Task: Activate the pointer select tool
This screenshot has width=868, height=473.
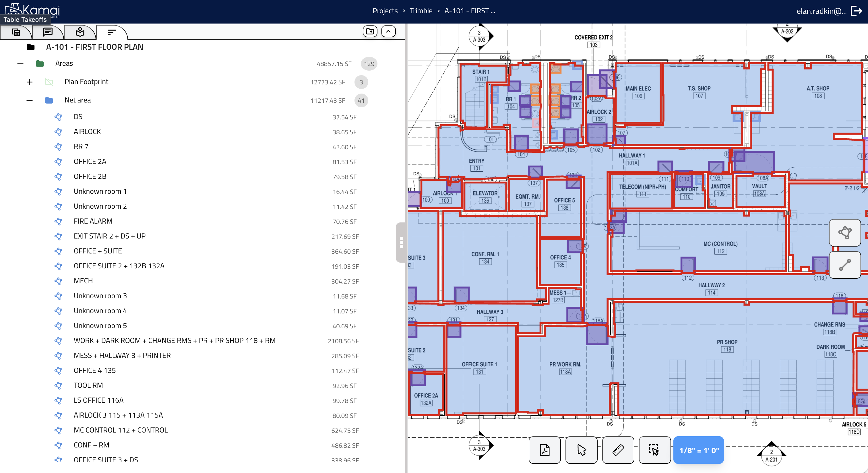Action: point(581,450)
